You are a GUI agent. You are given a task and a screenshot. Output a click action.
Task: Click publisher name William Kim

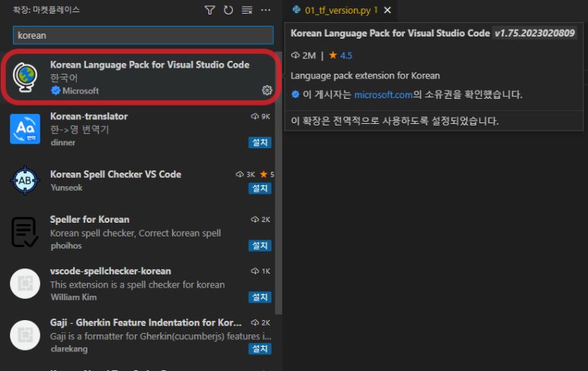[74, 297]
